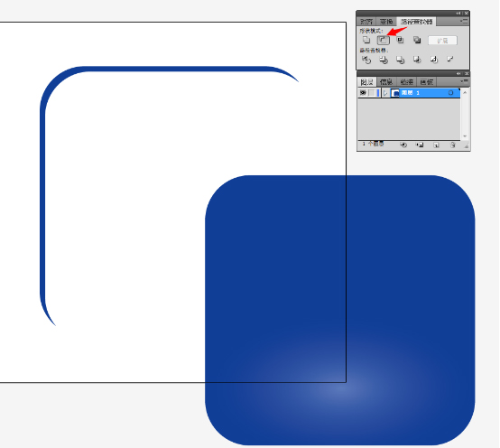Click the Layers panel scroll down arrow

point(465,136)
